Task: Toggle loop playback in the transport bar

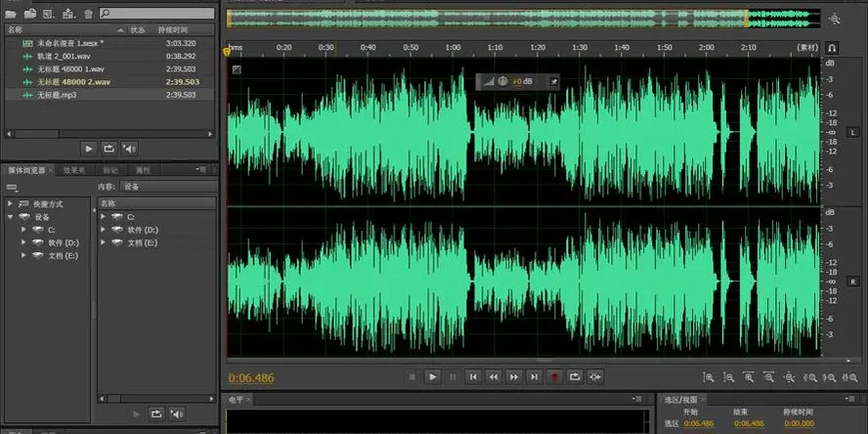Action: (575, 376)
